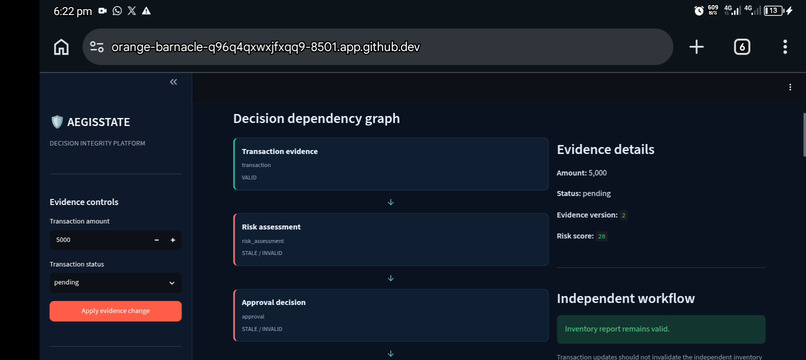Click DECISION INTEGRITY PLATFORM subtitle
Screen dimensions: 806x360
(x=98, y=143)
